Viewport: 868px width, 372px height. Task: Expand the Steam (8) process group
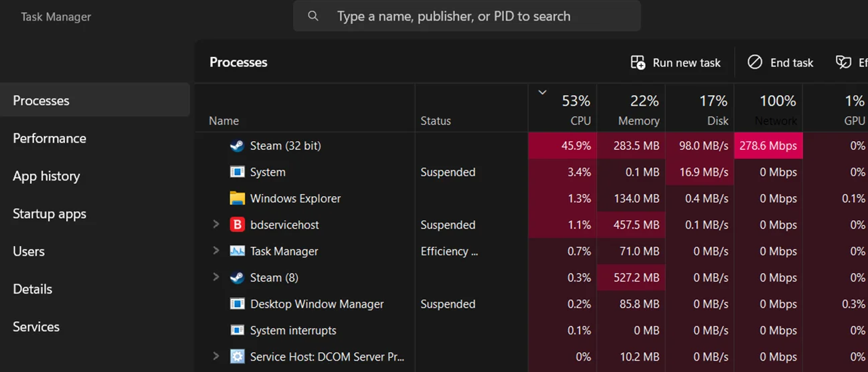[x=215, y=277]
